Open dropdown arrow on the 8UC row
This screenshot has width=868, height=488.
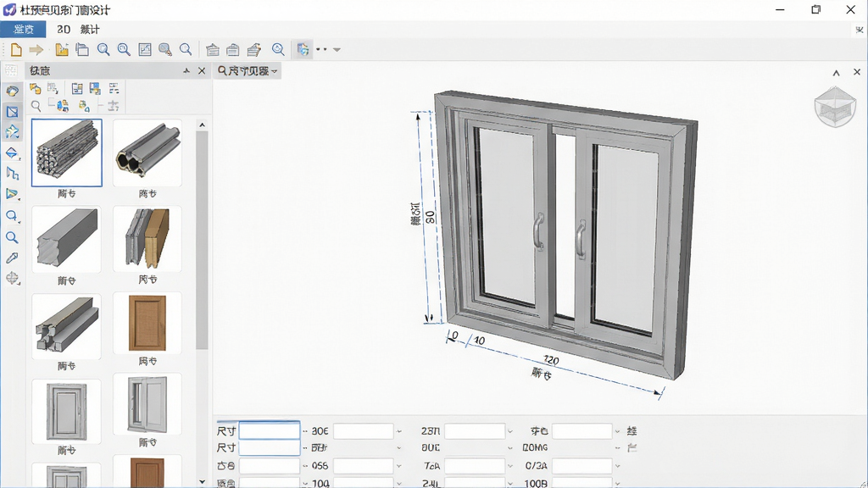click(509, 448)
